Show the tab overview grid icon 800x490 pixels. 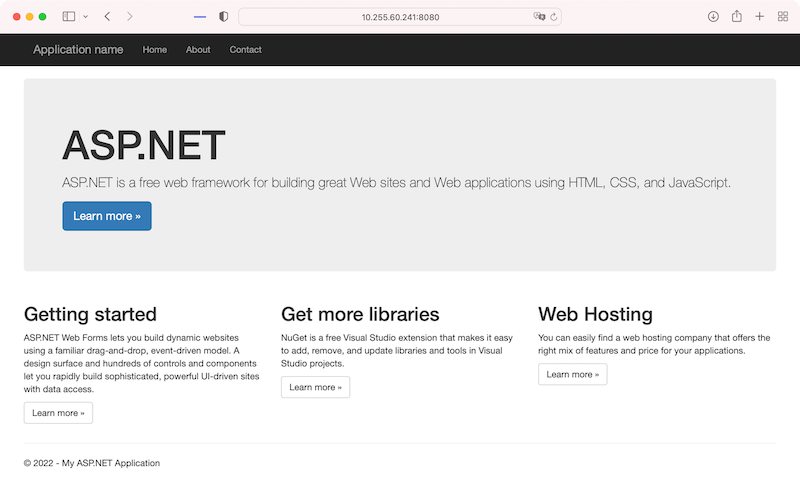(783, 17)
